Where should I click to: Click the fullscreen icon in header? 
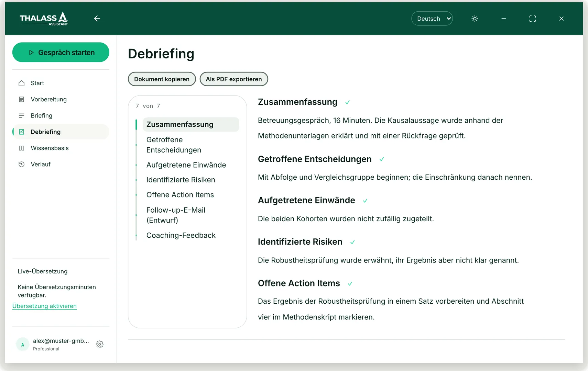click(x=532, y=19)
